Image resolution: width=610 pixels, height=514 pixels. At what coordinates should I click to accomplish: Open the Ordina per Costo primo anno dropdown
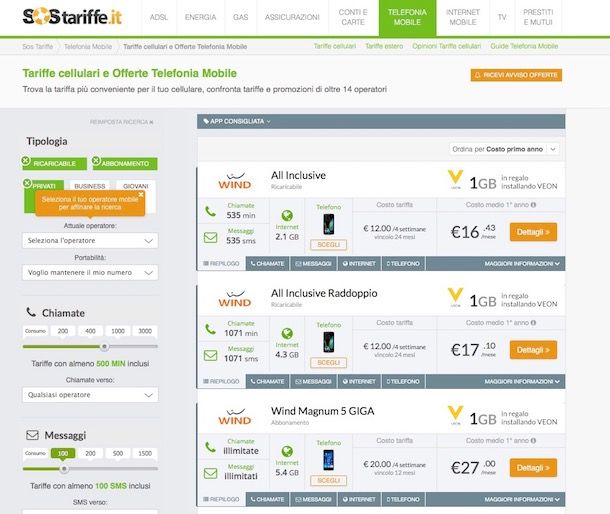pos(505,149)
